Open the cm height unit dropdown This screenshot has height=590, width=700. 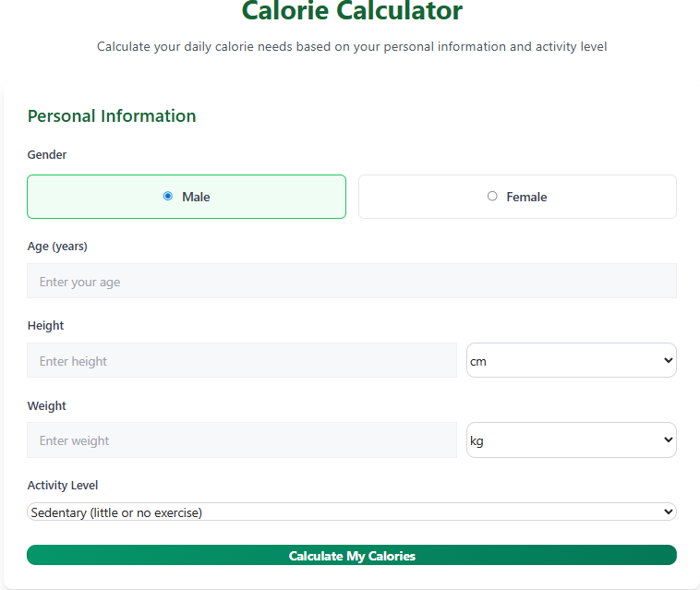click(571, 361)
